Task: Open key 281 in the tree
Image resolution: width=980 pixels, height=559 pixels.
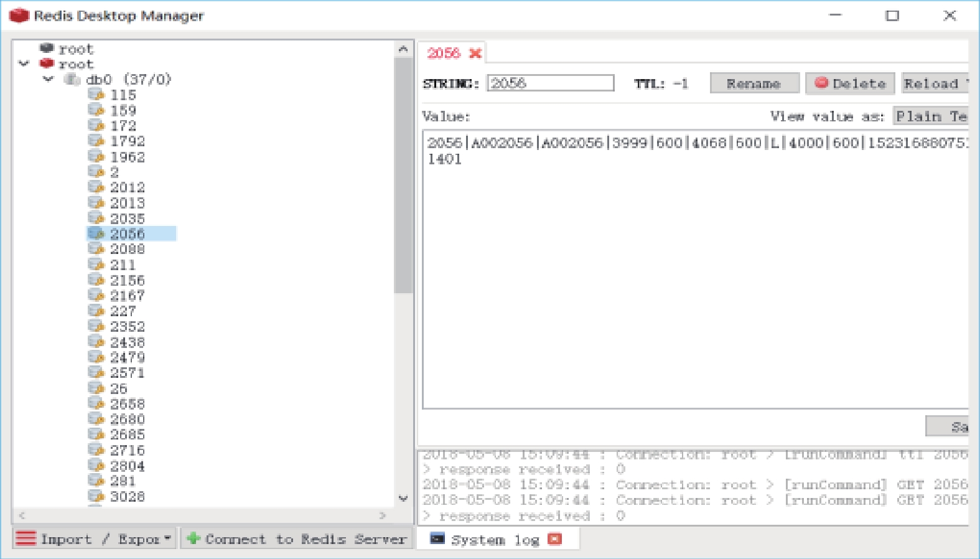Action: tap(123, 481)
